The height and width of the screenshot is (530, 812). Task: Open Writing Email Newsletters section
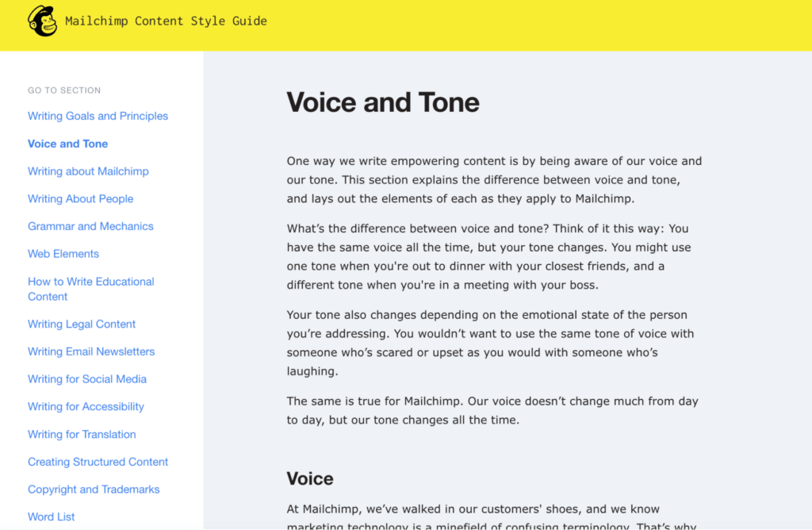(91, 351)
